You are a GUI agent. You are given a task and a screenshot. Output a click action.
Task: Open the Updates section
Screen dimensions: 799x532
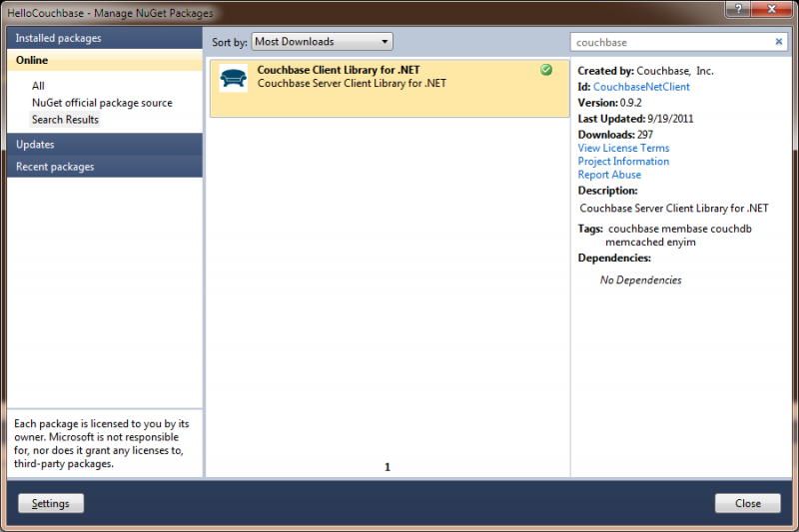click(105, 145)
